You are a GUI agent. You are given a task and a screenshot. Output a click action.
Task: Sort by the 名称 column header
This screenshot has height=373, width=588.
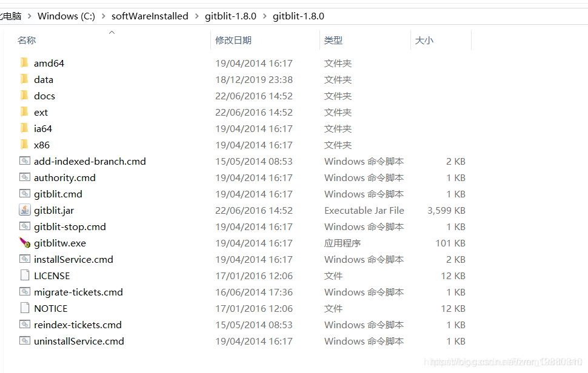click(27, 40)
